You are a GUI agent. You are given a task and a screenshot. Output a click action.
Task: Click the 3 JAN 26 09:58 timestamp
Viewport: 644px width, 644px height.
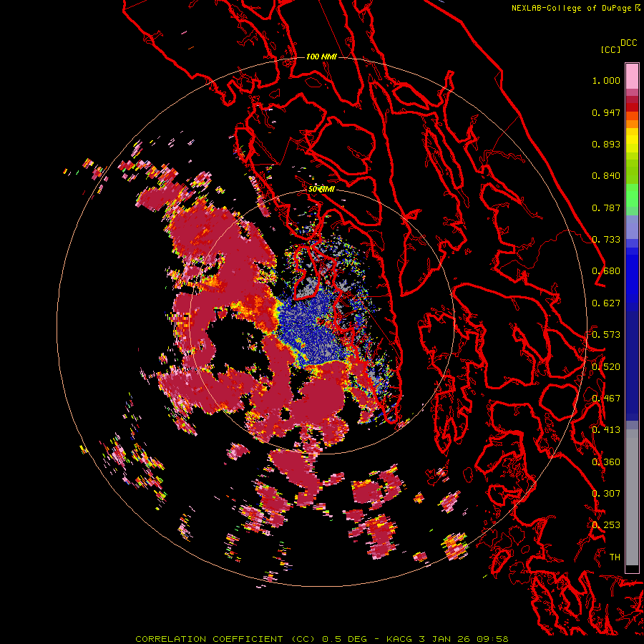[x=464, y=639]
